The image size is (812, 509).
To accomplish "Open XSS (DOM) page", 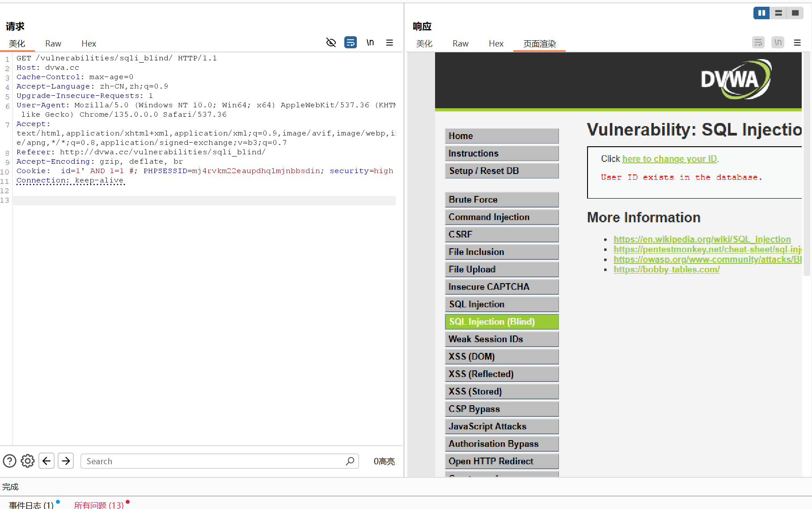I will pos(502,356).
